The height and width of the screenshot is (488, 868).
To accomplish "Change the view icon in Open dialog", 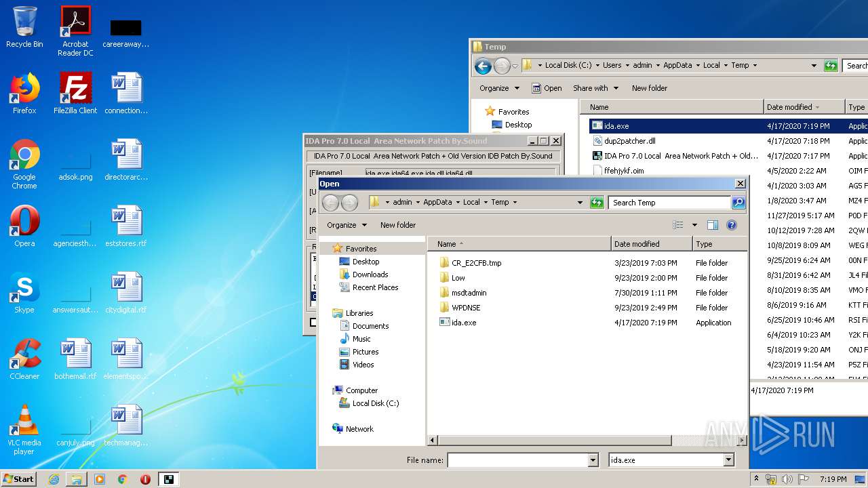I will 677,225.
